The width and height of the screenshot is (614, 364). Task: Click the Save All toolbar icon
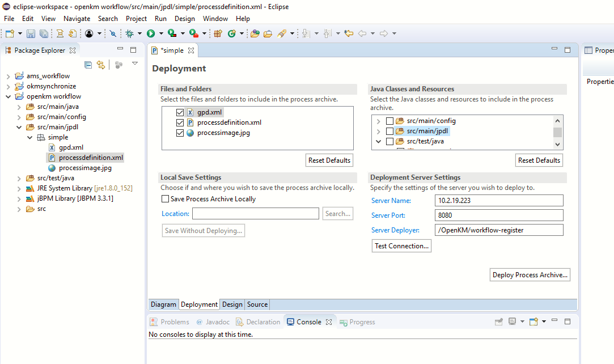(43, 34)
